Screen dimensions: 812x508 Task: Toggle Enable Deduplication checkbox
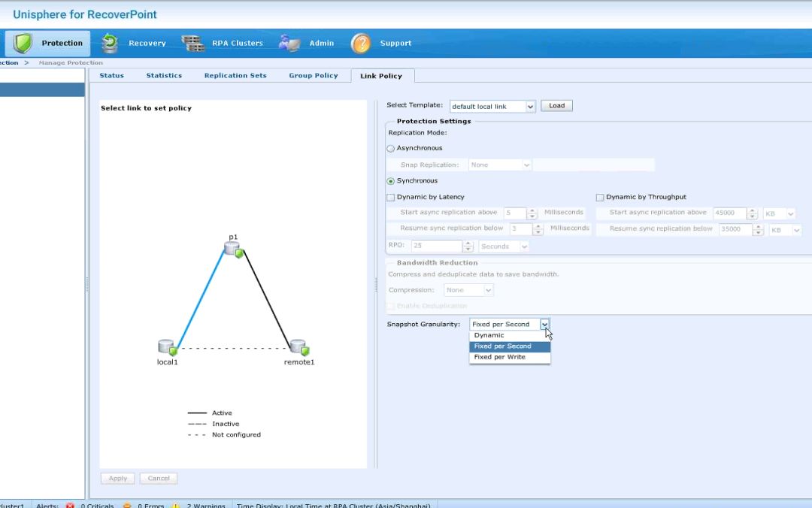[x=391, y=306]
